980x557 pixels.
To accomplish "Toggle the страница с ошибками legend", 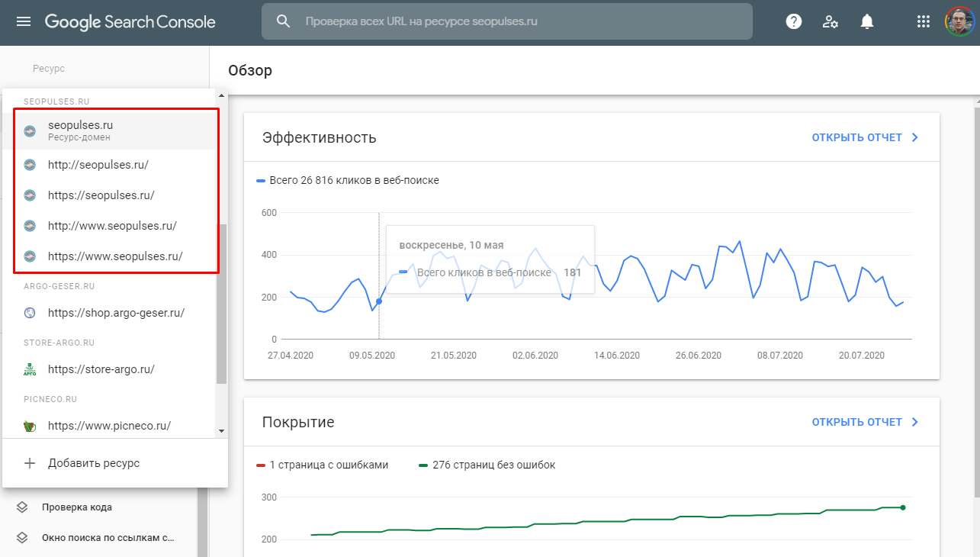I will click(x=323, y=465).
